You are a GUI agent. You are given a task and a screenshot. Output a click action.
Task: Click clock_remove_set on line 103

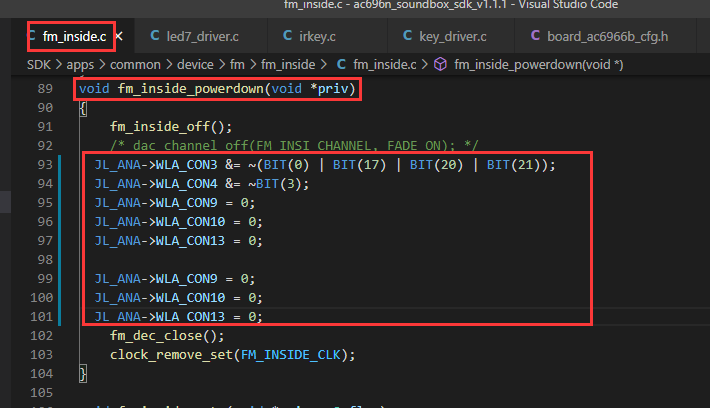pos(171,355)
